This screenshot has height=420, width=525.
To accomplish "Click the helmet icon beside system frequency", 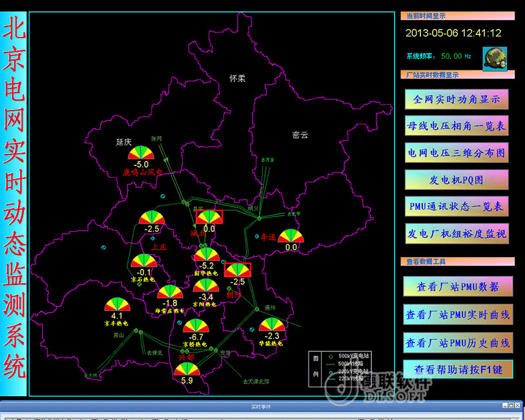I will (495, 57).
